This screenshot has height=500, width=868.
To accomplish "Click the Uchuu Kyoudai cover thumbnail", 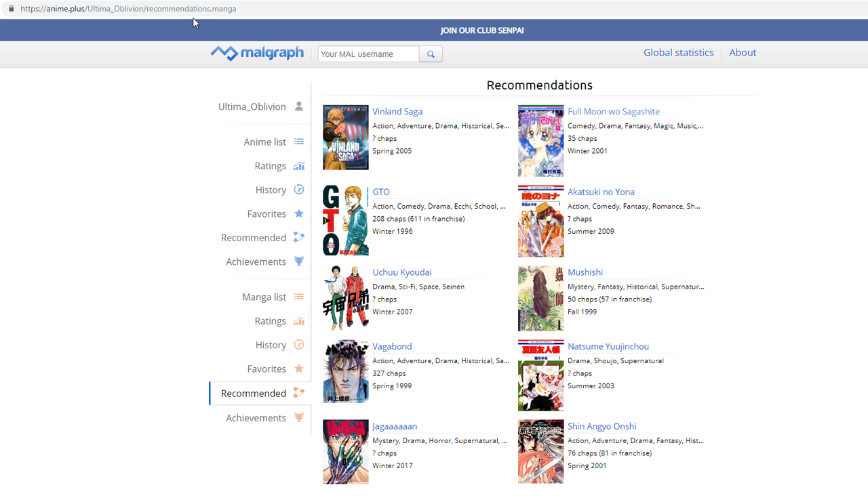I will (346, 298).
